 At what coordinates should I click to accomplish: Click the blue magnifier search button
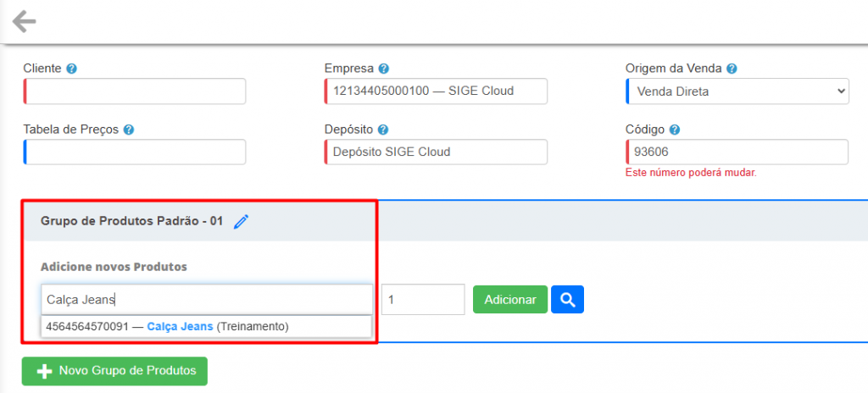567,299
